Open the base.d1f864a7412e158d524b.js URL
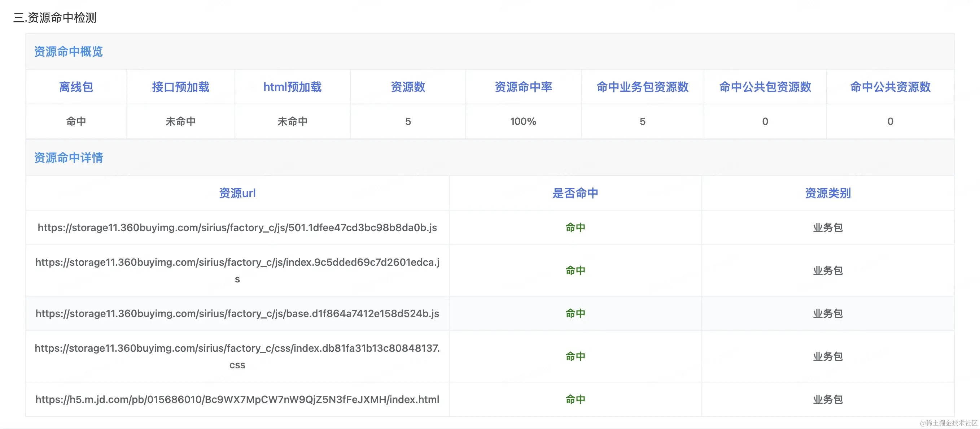The image size is (980, 429). tap(237, 313)
